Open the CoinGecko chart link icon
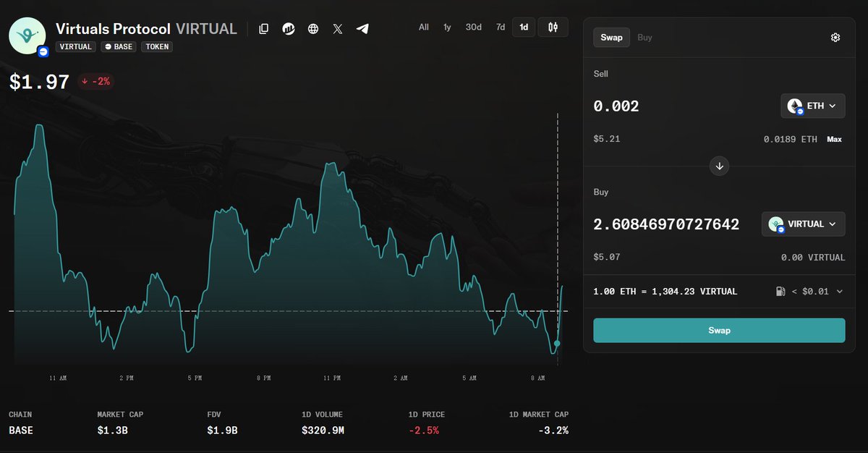868x453 pixels. [289, 29]
